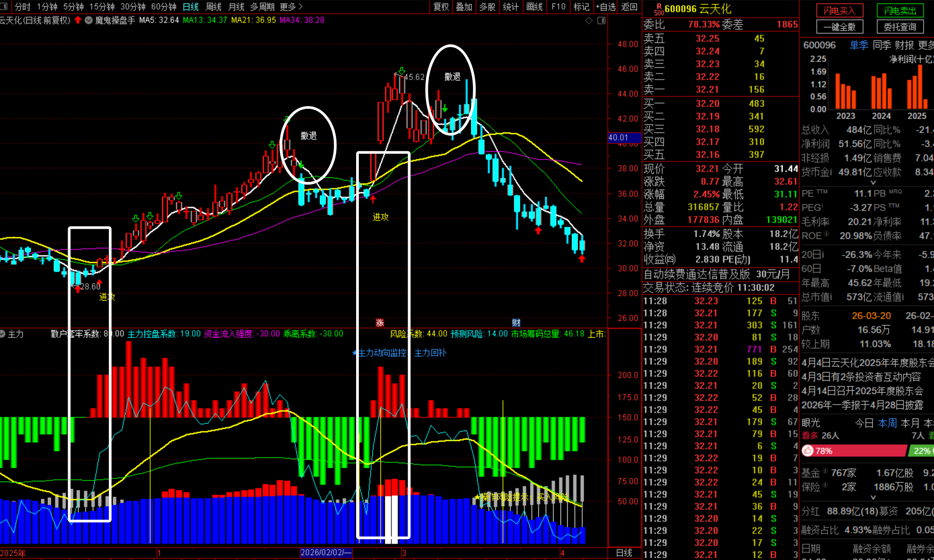Open the 画线 drawing menu
The width and height of the screenshot is (934, 560).
point(534,7)
